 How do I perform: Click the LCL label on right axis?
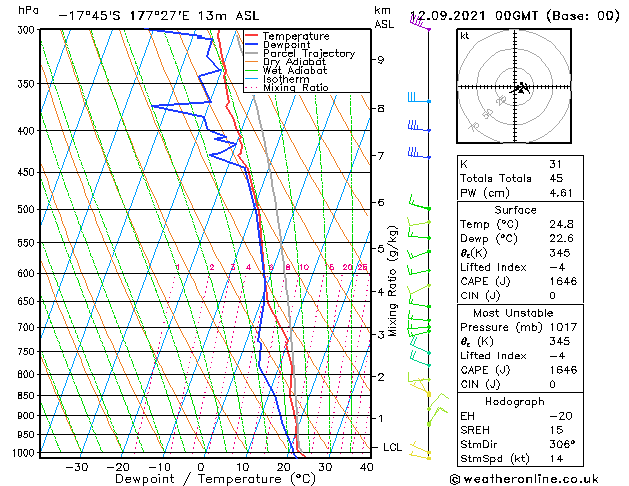tap(393, 447)
